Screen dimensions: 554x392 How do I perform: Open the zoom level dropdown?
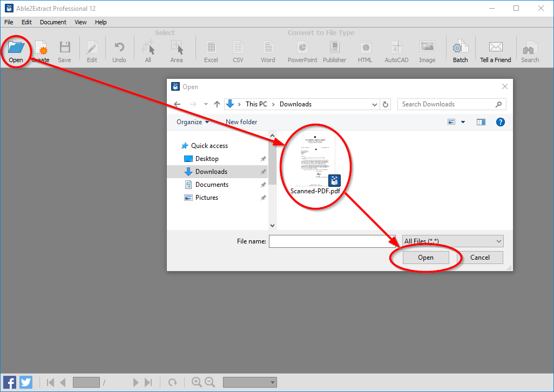click(250, 382)
